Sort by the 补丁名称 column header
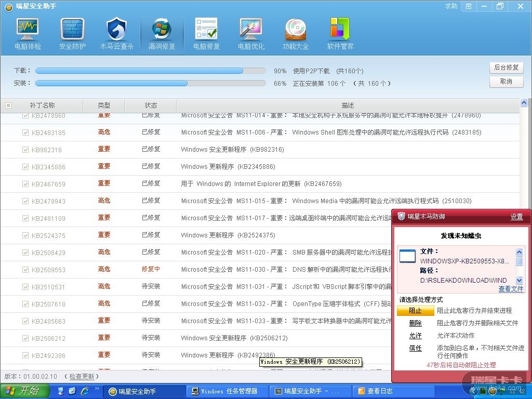532x399 pixels. pyautogui.click(x=42, y=105)
